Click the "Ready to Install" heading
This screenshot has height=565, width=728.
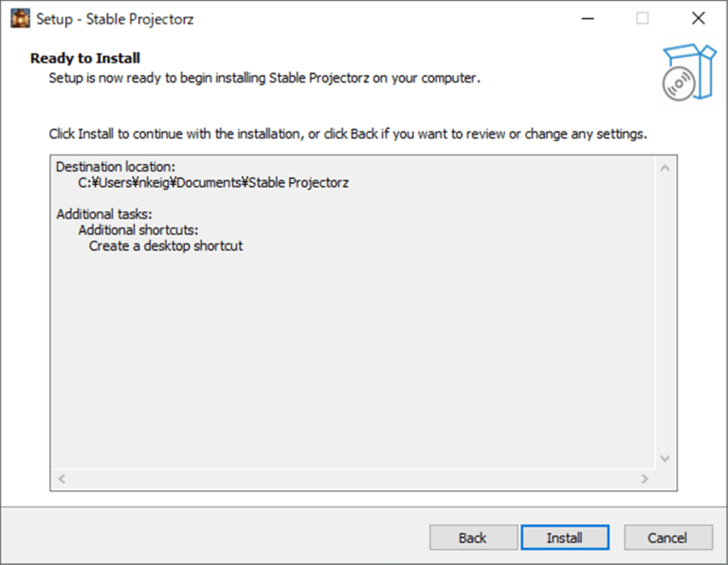pos(85,59)
